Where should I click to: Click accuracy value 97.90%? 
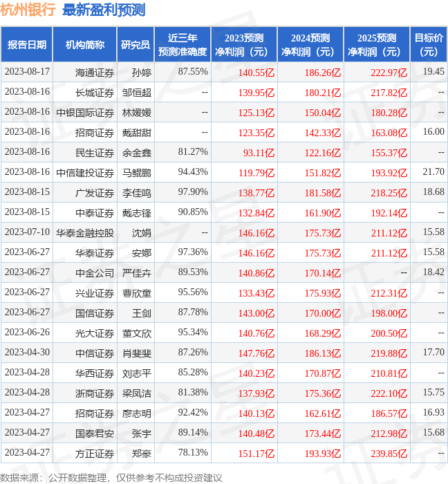193,192
